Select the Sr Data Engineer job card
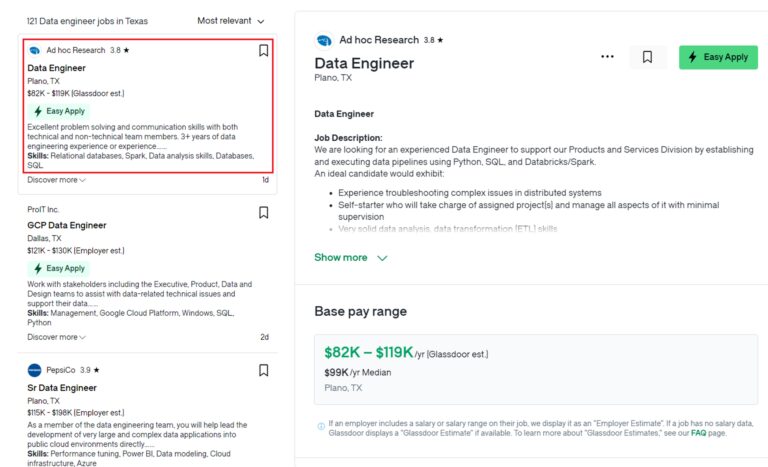768x467 pixels. 62,387
